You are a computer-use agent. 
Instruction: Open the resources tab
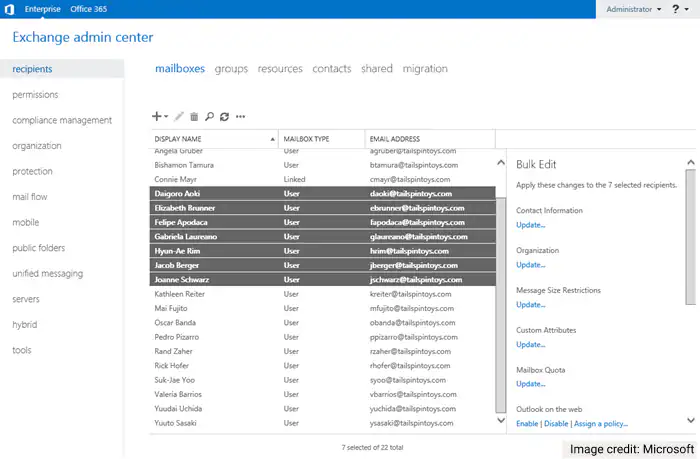click(280, 68)
